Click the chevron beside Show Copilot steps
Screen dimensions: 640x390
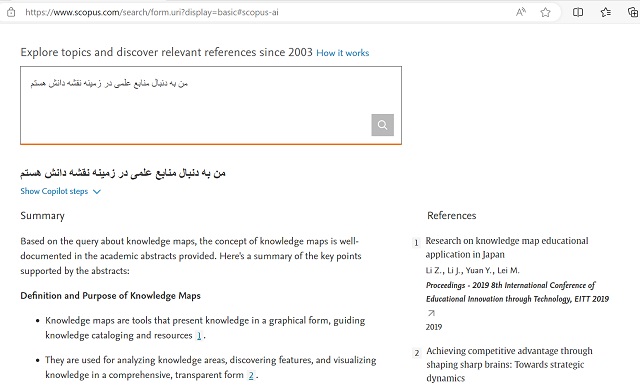tap(97, 192)
